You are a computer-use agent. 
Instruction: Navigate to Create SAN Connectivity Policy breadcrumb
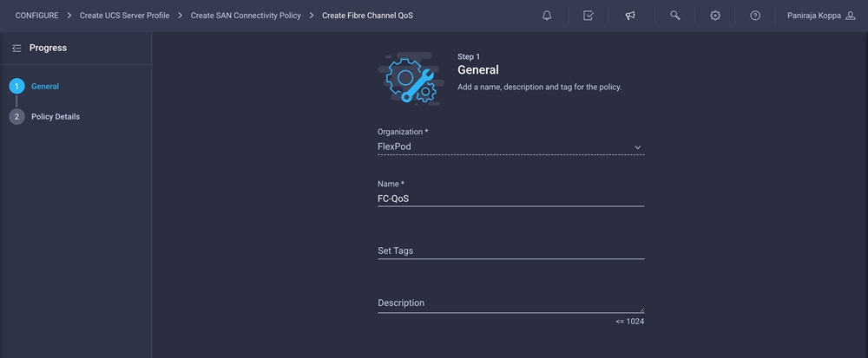click(x=246, y=16)
